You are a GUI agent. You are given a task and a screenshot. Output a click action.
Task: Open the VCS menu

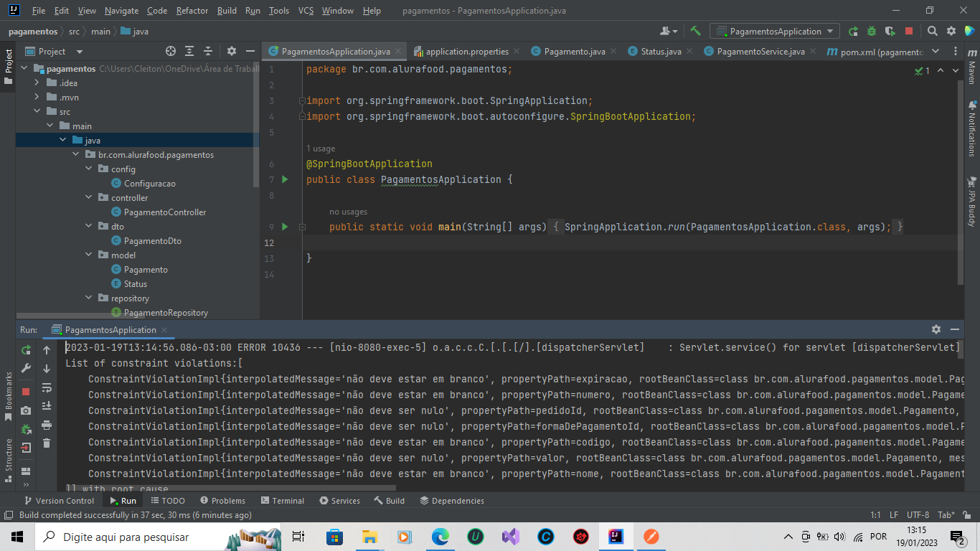[x=306, y=11]
